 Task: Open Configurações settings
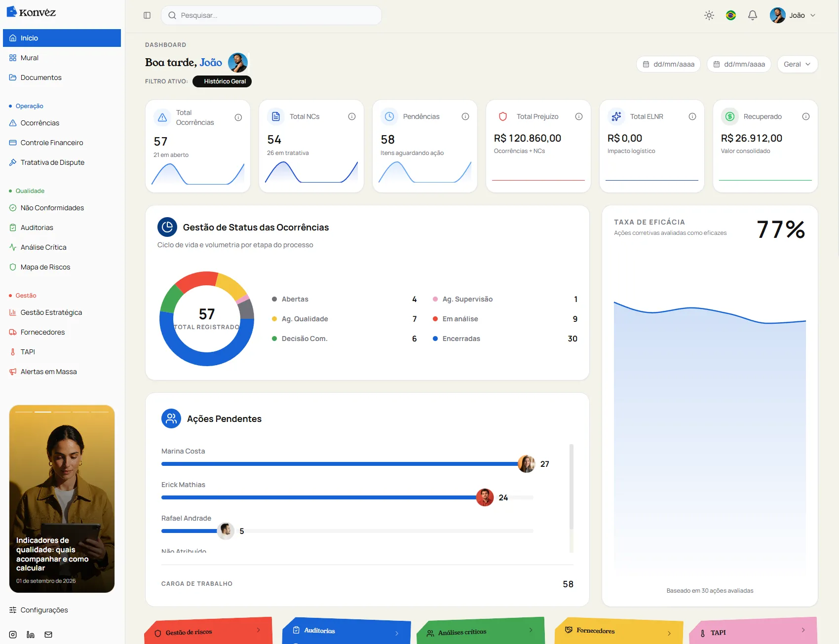click(62, 610)
